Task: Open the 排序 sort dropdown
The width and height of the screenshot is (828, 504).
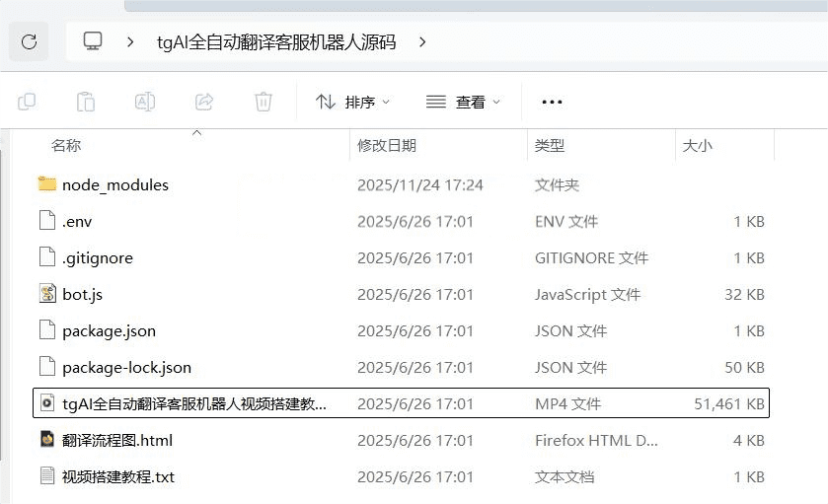Action: click(x=352, y=102)
